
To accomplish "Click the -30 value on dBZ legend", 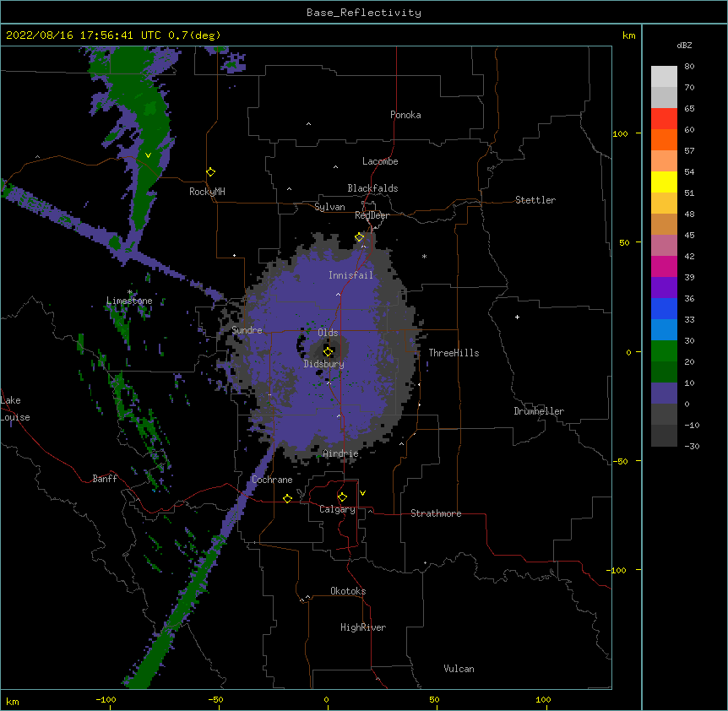I will point(692,446).
